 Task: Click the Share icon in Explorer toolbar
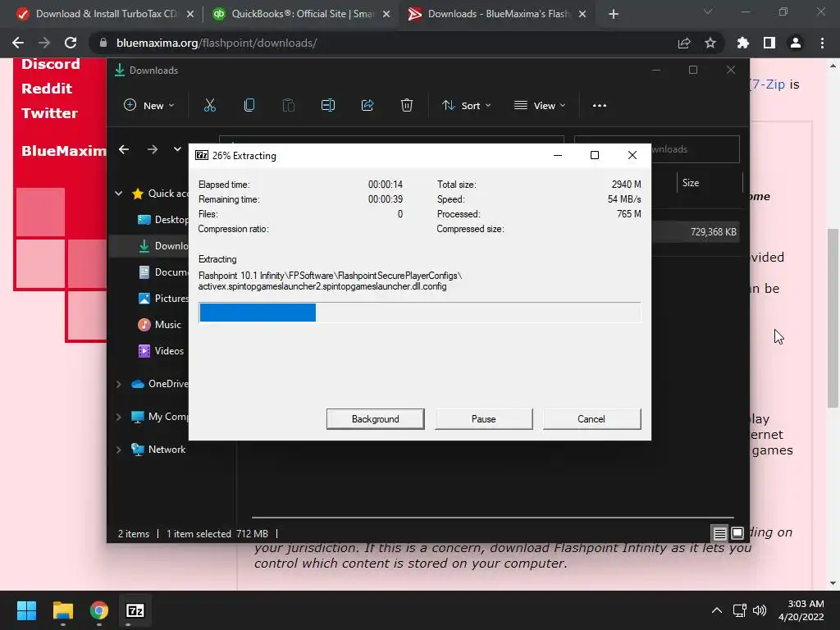(x=367, y=106)
